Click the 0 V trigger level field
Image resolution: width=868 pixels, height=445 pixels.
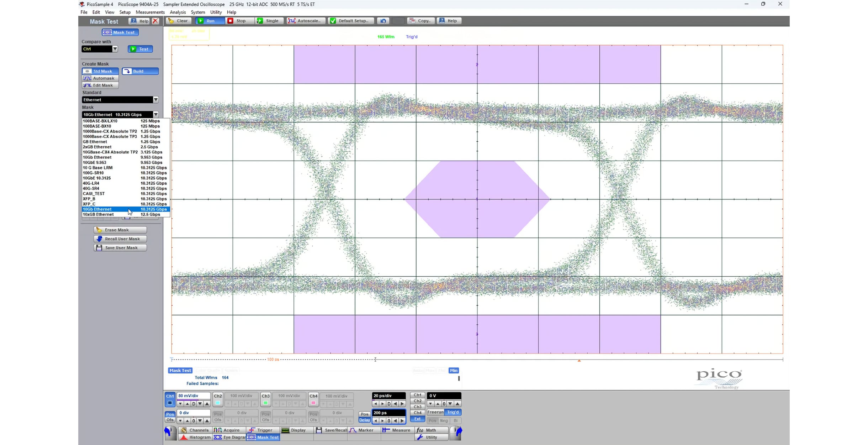tap(444, 396)
